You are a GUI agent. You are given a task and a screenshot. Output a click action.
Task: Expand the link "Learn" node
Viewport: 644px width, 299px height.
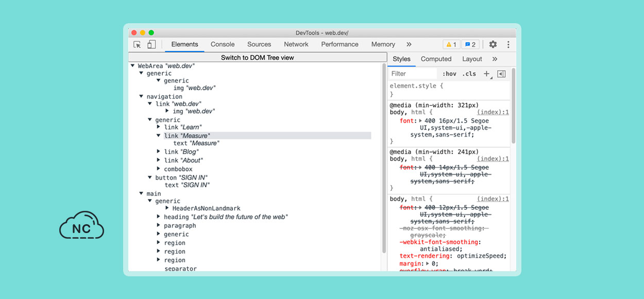(159, 127)
